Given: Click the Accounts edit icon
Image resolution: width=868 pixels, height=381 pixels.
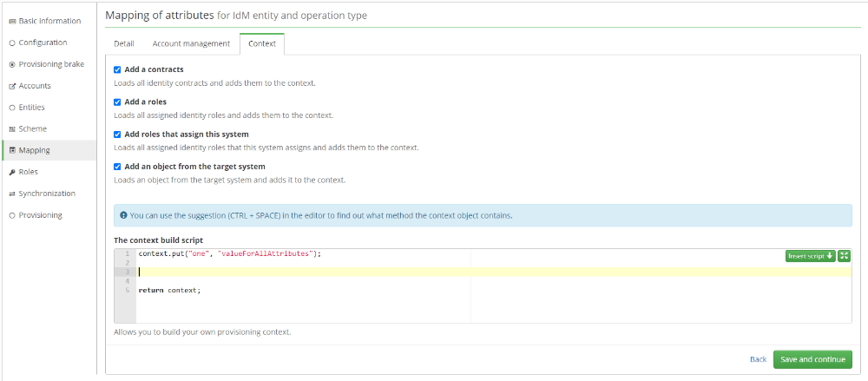Looking at the screenshot, I should 12,86.
